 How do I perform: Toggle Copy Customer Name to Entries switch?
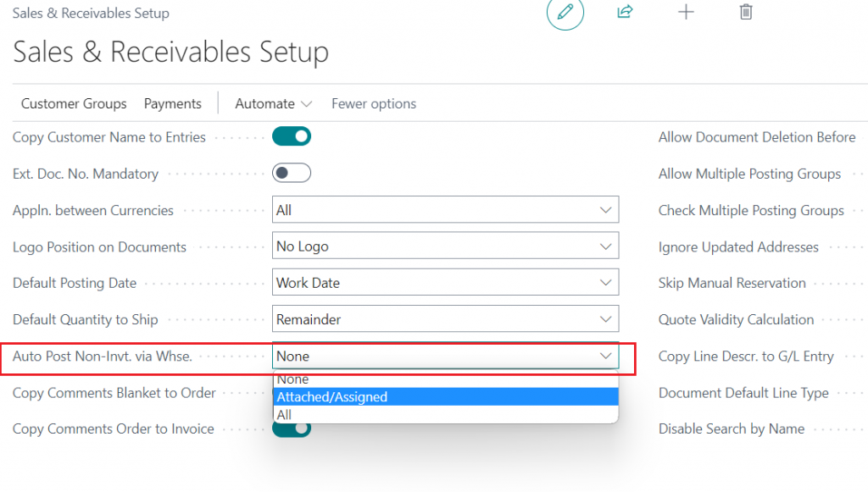(x=292, y=136)
